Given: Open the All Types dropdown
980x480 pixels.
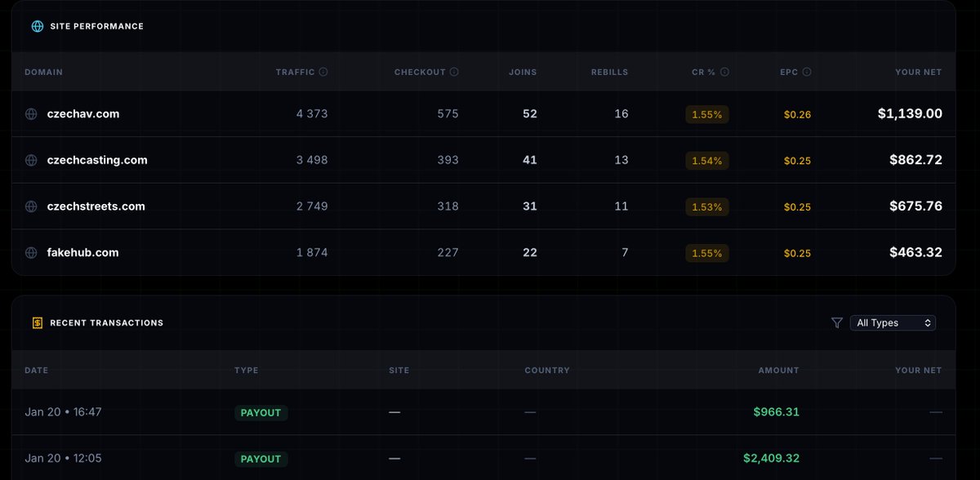Looking at the screenshot, I should [x=893, y=322].
